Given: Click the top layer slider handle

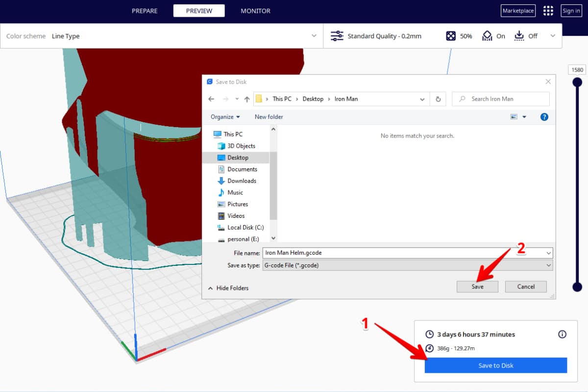Looking at the screenshot, I should point(577,82).
